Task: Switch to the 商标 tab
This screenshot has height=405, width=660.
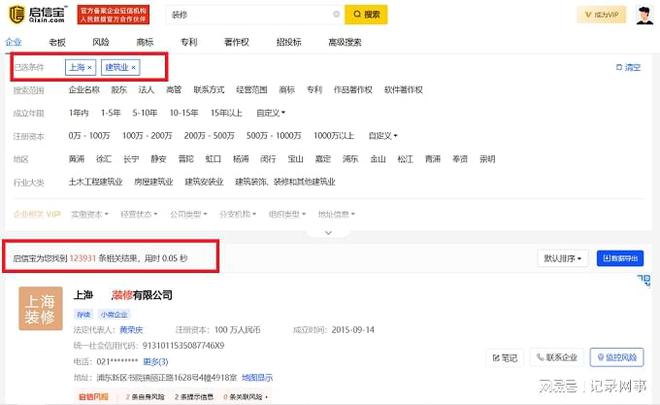Action: coord(144,42)
